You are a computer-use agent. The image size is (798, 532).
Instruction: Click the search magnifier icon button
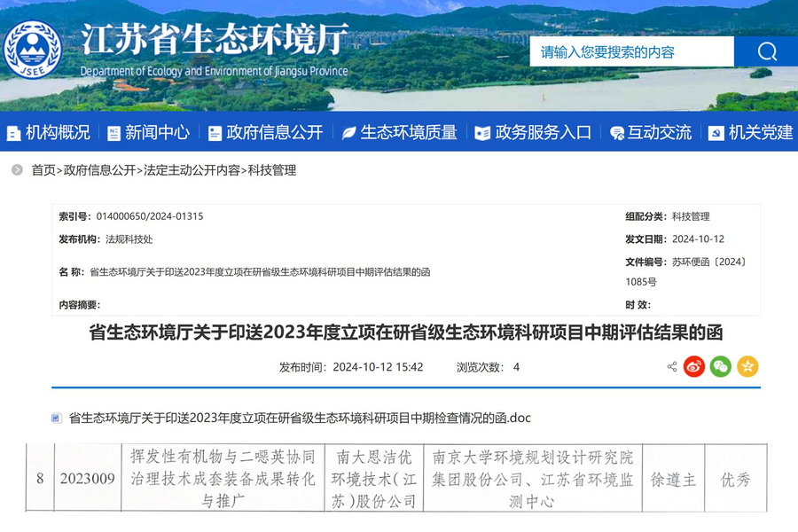tap(767, 51)
